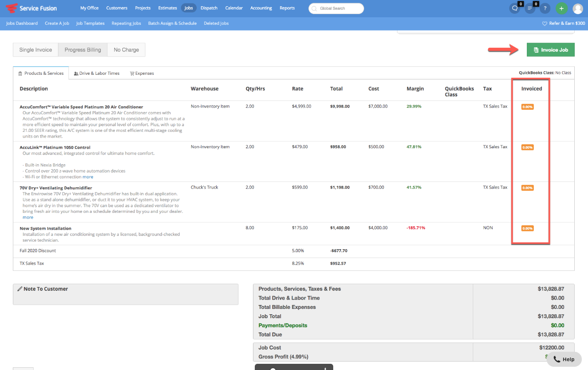Open the Help phone widget
588x370 pixels.
tap(564, 359)
